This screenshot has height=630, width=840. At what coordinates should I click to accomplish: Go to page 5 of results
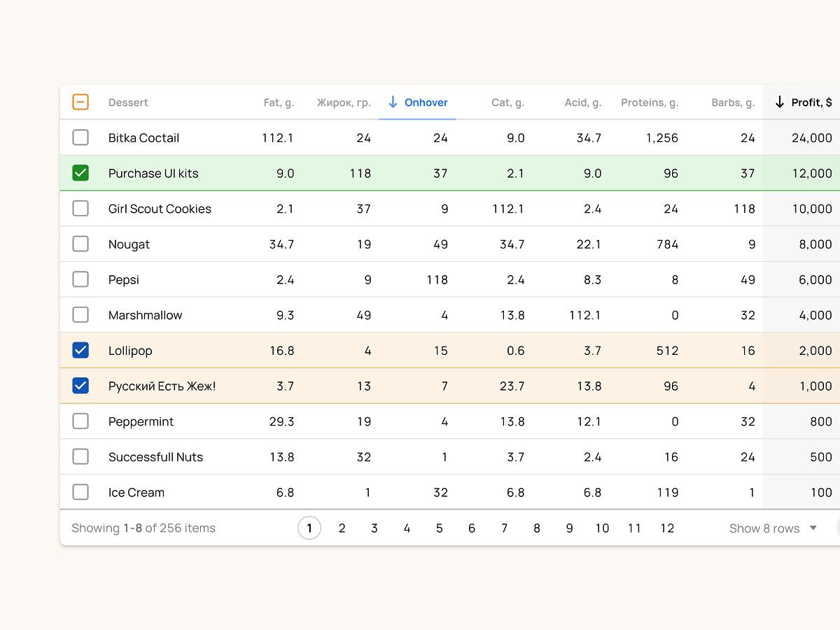pos(439,528)
